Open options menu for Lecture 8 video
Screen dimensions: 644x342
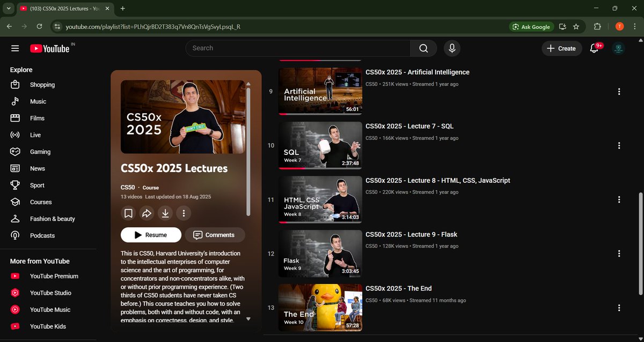619,199
